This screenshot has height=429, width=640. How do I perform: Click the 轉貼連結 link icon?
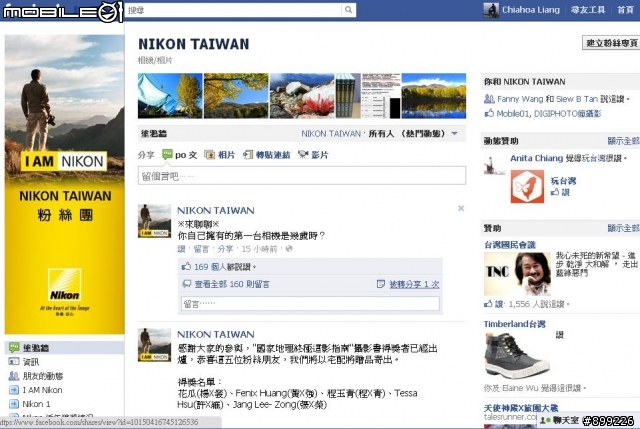247,155
